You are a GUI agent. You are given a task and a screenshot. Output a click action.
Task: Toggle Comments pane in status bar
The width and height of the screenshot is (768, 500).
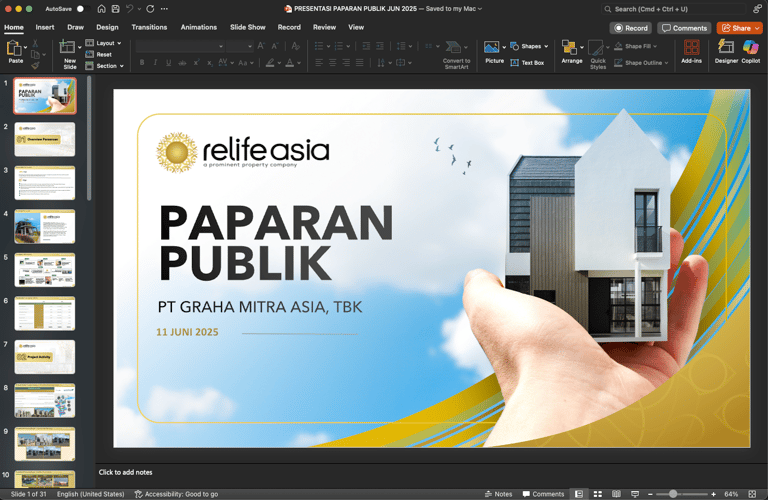[x=543, y=494]
